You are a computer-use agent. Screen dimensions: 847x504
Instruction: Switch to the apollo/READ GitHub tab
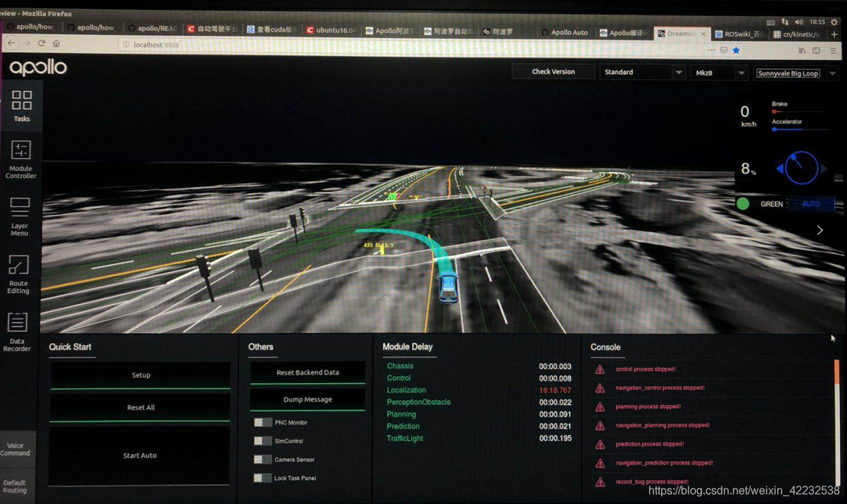click(152, 29)
